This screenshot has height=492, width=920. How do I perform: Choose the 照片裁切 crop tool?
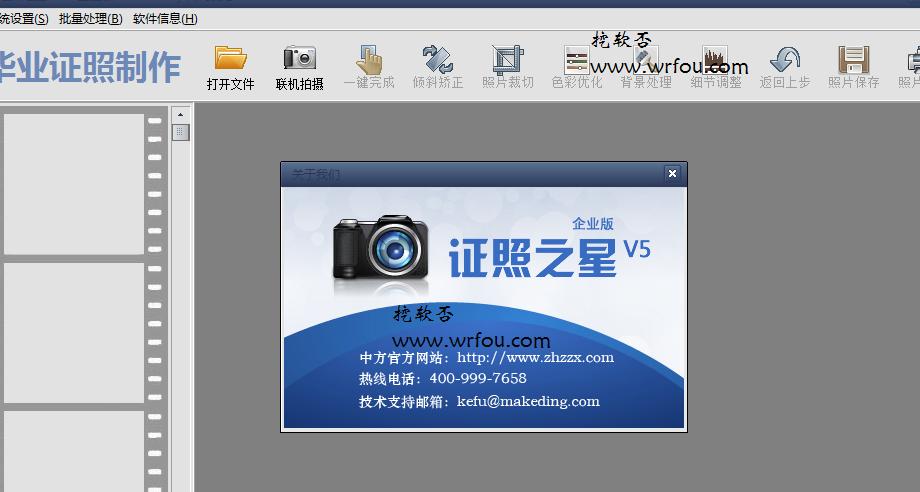[x=507, y=60]
